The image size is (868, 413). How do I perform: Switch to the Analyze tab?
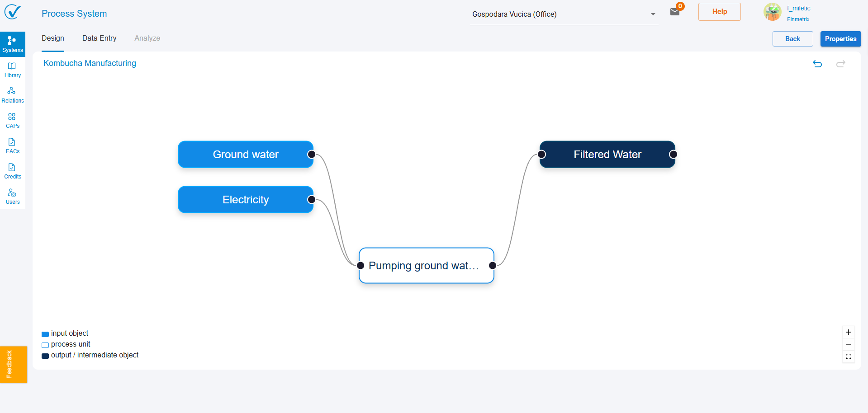(147, 38)
